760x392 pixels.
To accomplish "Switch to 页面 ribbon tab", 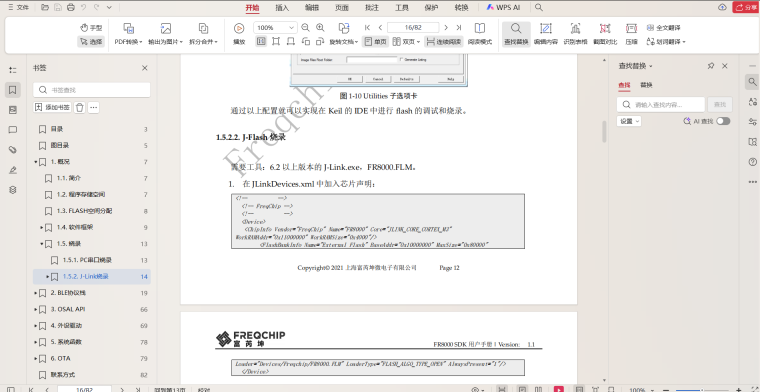I will pos(341,7).
